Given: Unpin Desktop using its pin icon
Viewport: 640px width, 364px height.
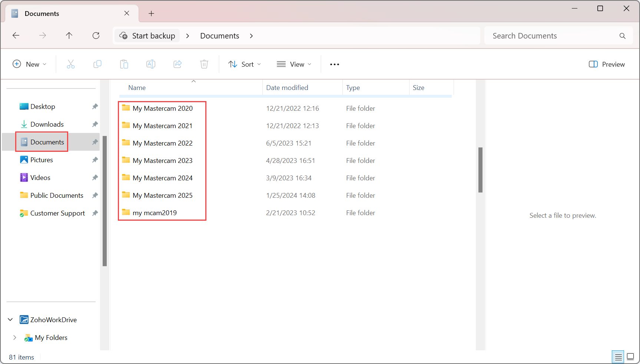Looking at the screenshot, I should click(95, 107).
